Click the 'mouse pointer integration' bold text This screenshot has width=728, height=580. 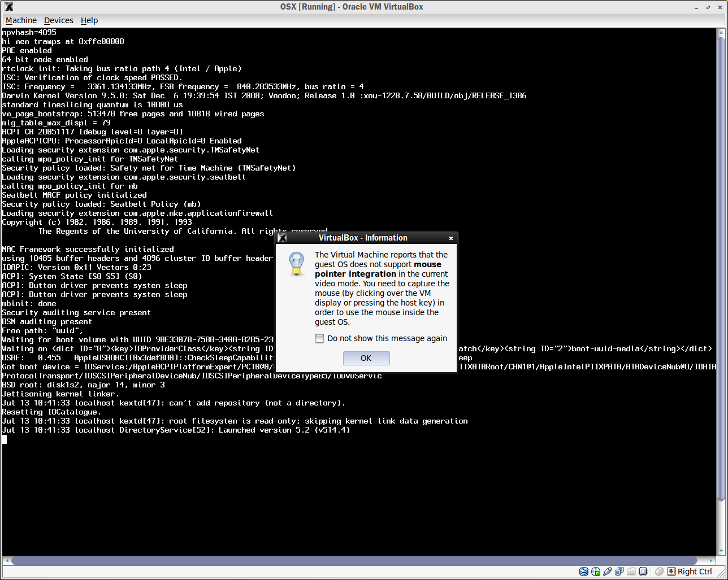point(378,269)
